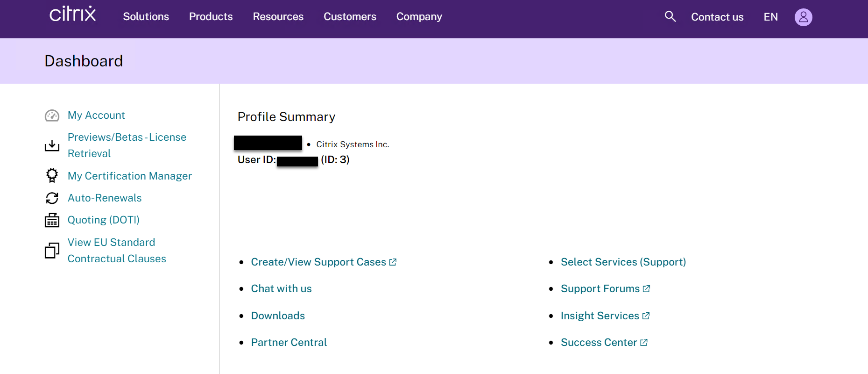Image resolution: width=868 pixels, height=374 pixels.
Task: Go to Contact us
Action: pos(717,17)
